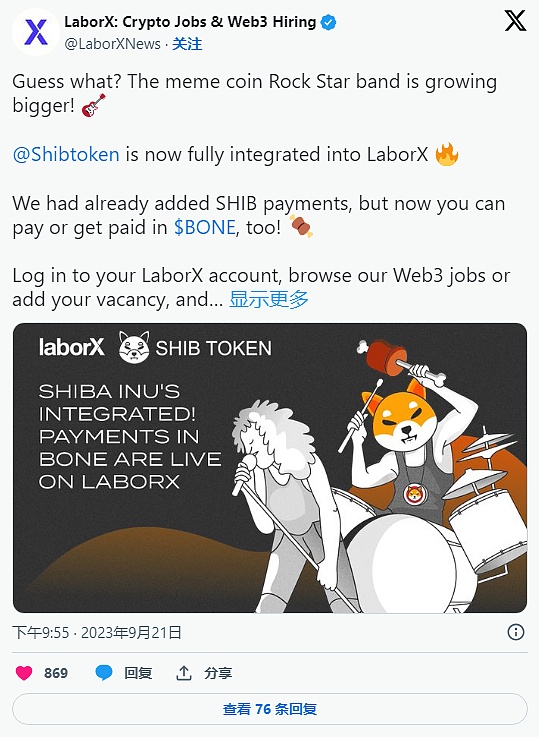Click the blue verified badge
The width and height of the screenshot is (539, 737).
click(x=328, y=22)
